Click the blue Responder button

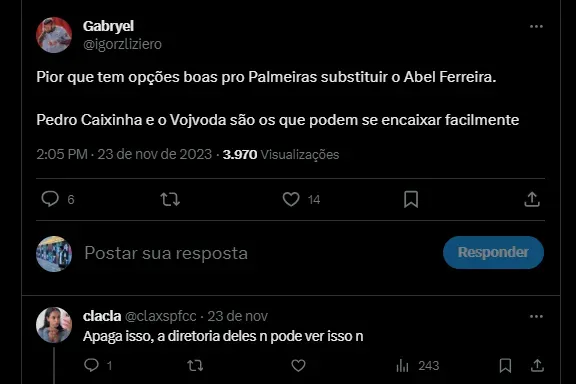click(493, 252)
